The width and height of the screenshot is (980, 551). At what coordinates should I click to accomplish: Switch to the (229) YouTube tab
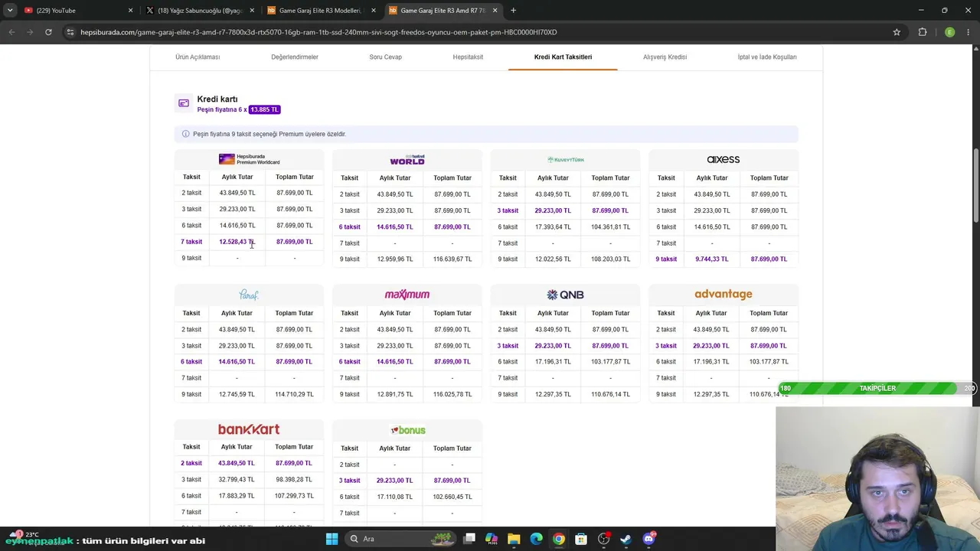(x=79, y=11)
